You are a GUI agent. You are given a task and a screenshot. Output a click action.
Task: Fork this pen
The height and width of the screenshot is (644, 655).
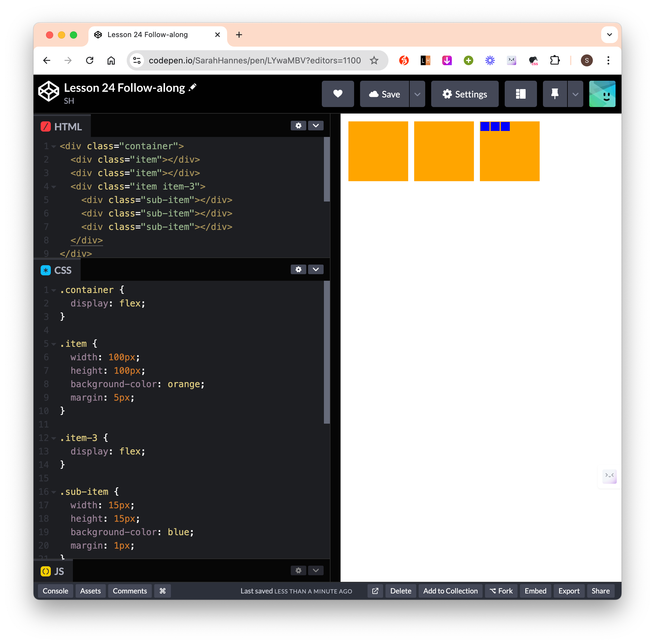[x=501, y=591]
